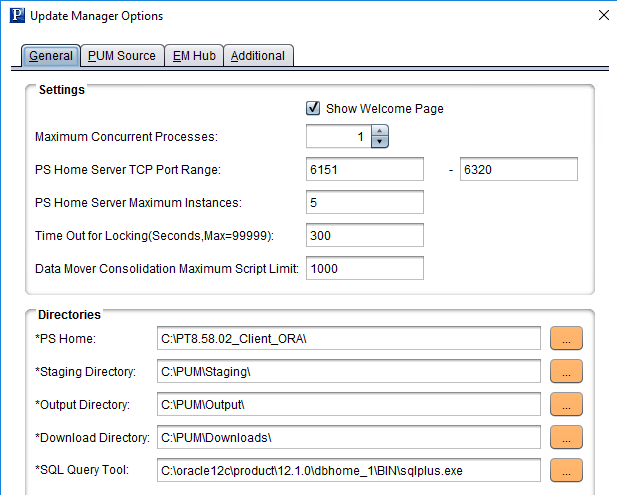Click the SQL Query Tool path field
The image size is (617, 495).
[349, 470]
